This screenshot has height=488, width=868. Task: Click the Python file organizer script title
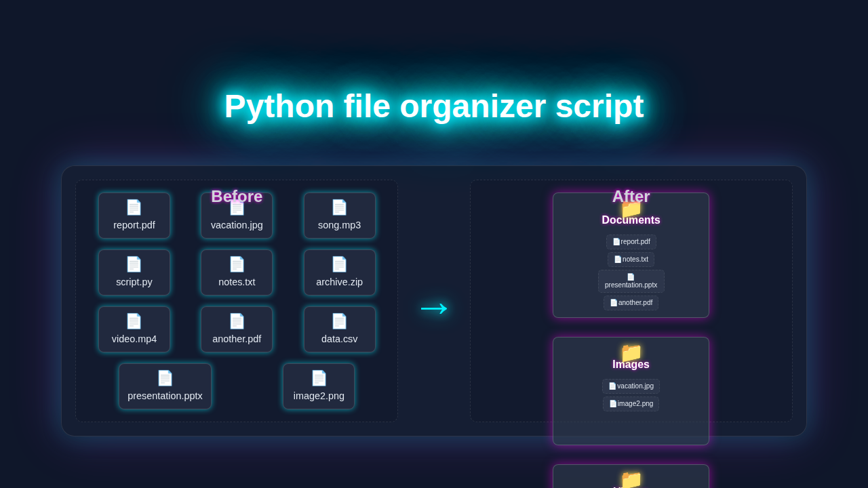pos(434,106)
